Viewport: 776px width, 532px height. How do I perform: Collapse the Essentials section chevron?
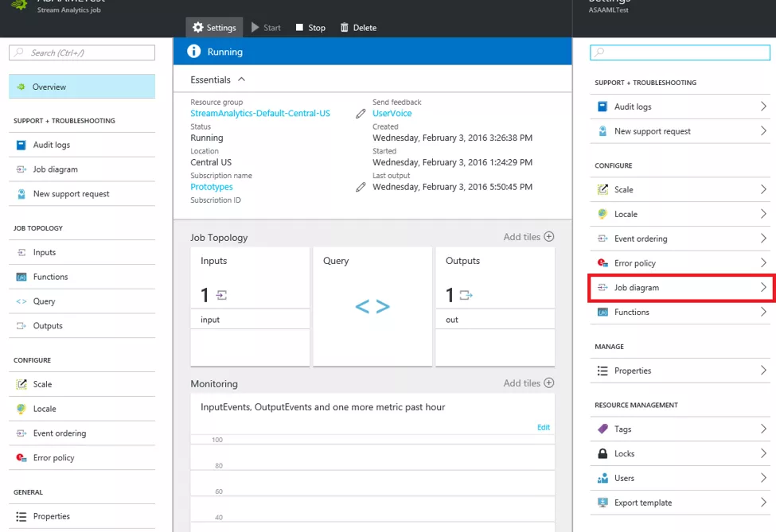point(241,79)
